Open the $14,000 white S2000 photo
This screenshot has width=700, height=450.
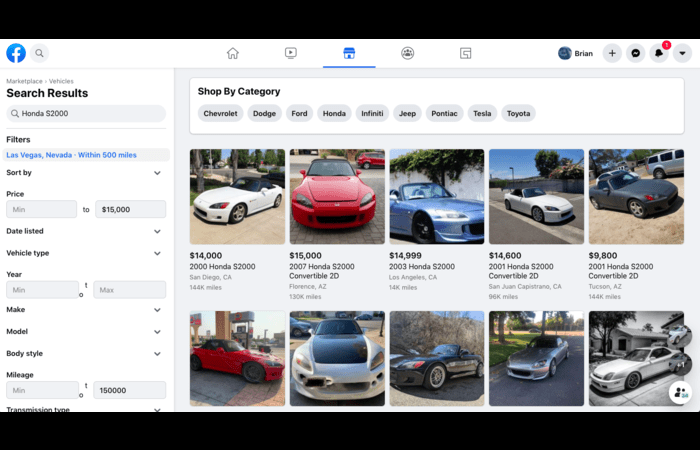pyautogui.click(x=237, y=196)
